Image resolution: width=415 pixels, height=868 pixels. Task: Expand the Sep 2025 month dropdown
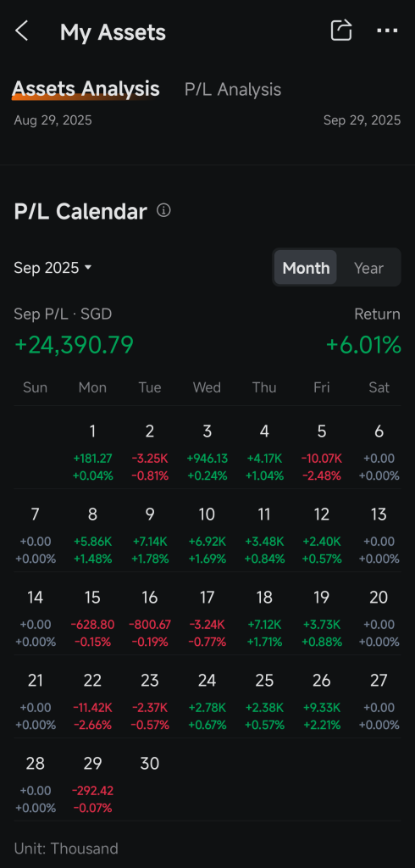tap(53, 268)
